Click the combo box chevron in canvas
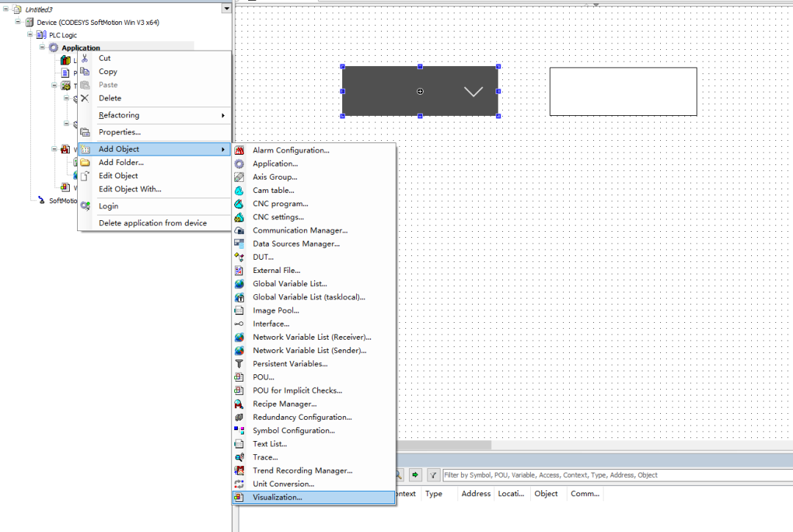 pos(474,92)
